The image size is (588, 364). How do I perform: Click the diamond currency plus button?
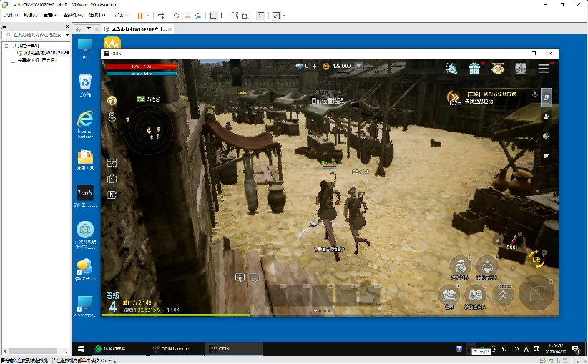[x=314, y=66]
